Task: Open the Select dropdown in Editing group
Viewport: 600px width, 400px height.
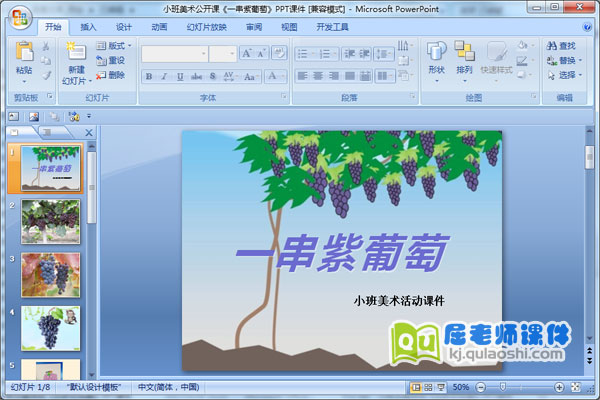Action: (x=580, y=75)
